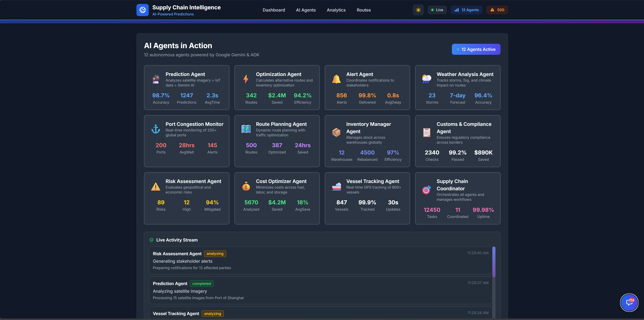
Task: Toggle the sun light-mode theme button
Action: [418, 10]
